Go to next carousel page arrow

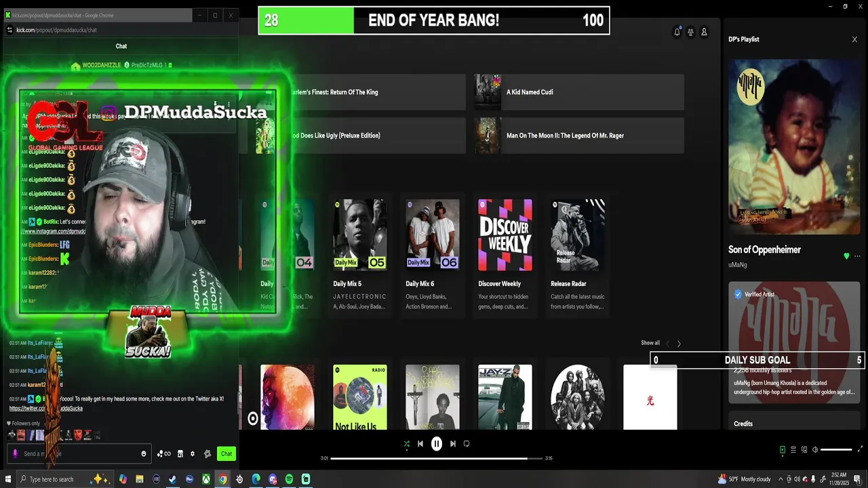click(x=679, y=344)
